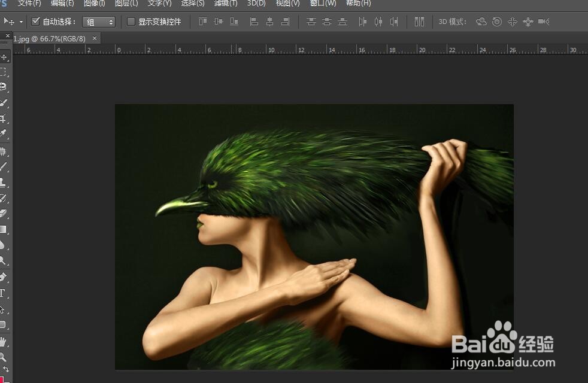
Task: Open the 选择(S) menu
Action: (193, 3)
